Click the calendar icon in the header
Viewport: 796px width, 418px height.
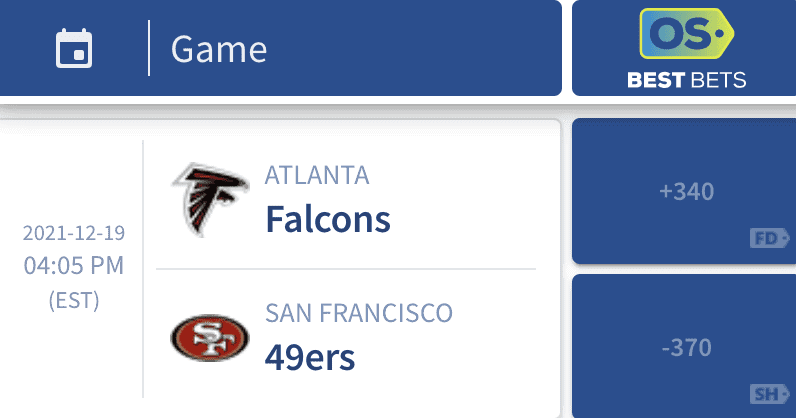(x=74, y=49)
